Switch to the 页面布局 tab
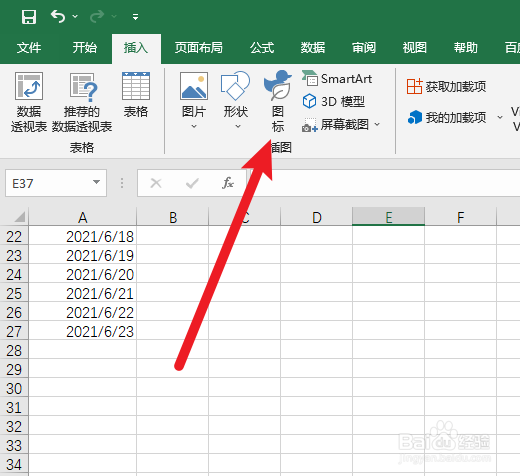Viewport: 520px width, 476px height. click(199, 48)
